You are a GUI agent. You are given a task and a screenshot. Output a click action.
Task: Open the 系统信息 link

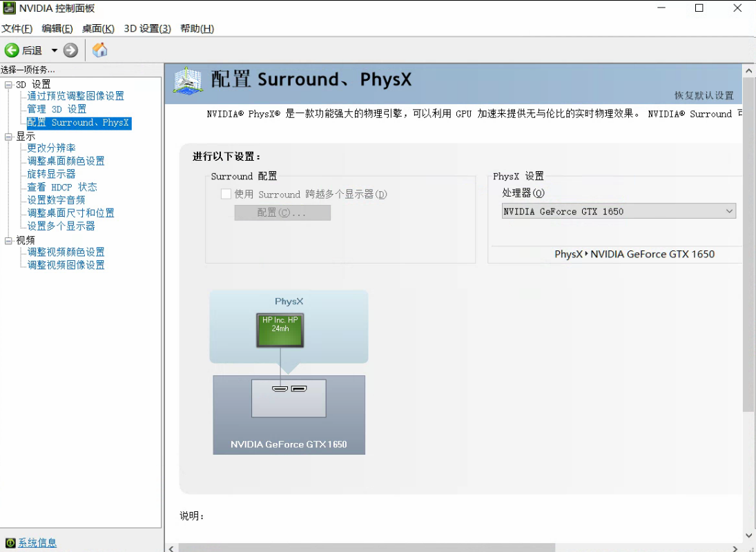(37, 543)
